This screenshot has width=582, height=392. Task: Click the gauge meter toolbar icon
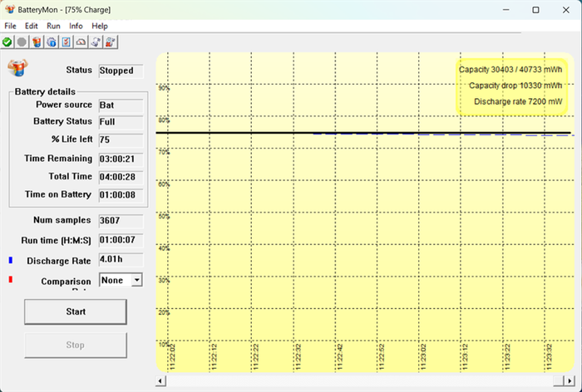click(x=81, y=42)
